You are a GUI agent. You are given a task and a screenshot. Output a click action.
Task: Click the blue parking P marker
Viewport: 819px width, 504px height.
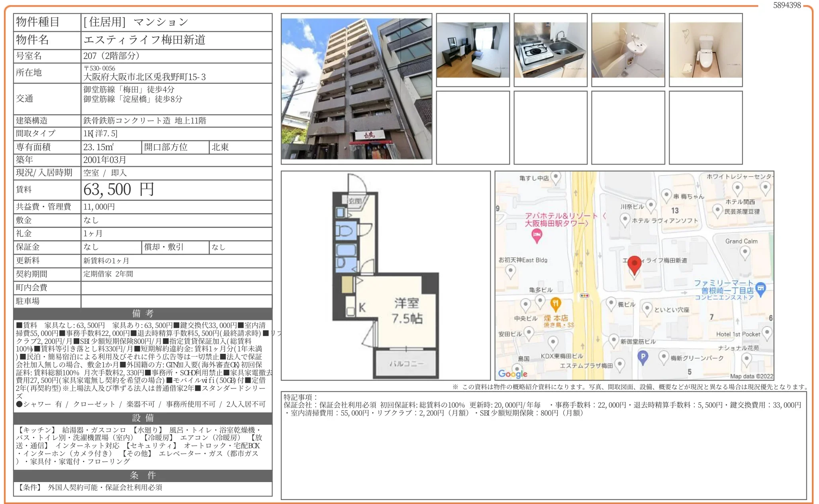[x=643, y=357]
